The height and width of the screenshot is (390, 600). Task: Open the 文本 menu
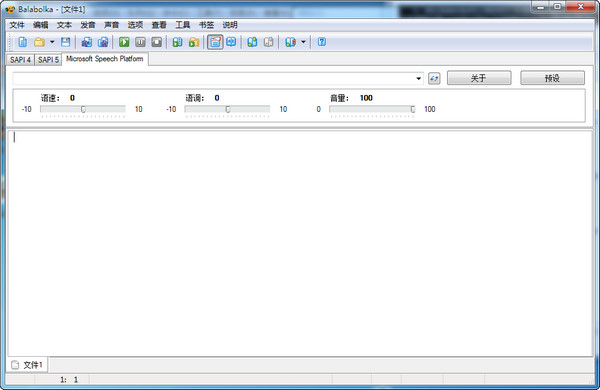click(x=64, y=25)
